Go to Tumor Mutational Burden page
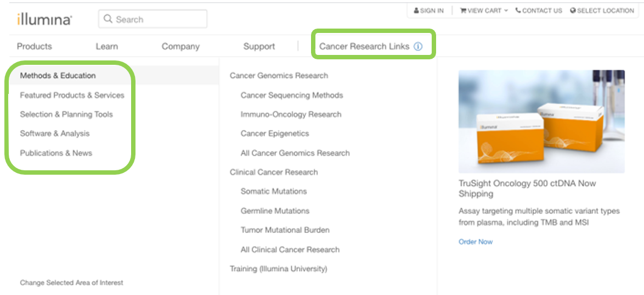This screenshot has height=295, width=644. (x=285, y=230)
